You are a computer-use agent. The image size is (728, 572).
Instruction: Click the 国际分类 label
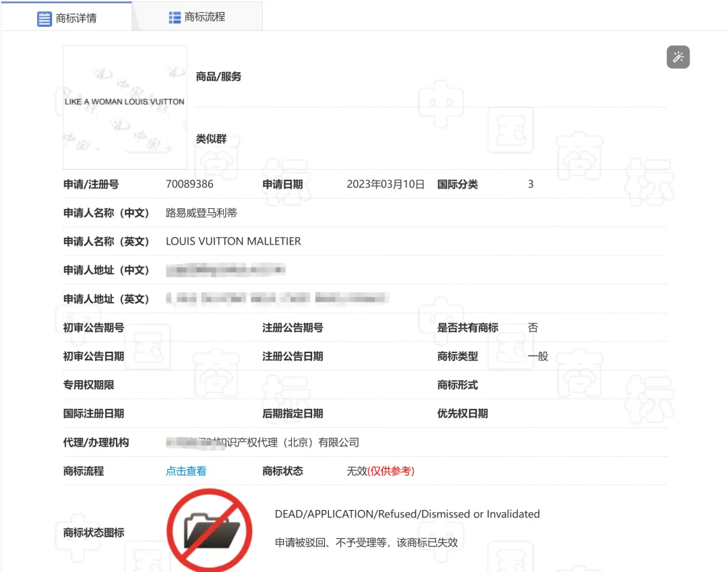coord(457,184)
